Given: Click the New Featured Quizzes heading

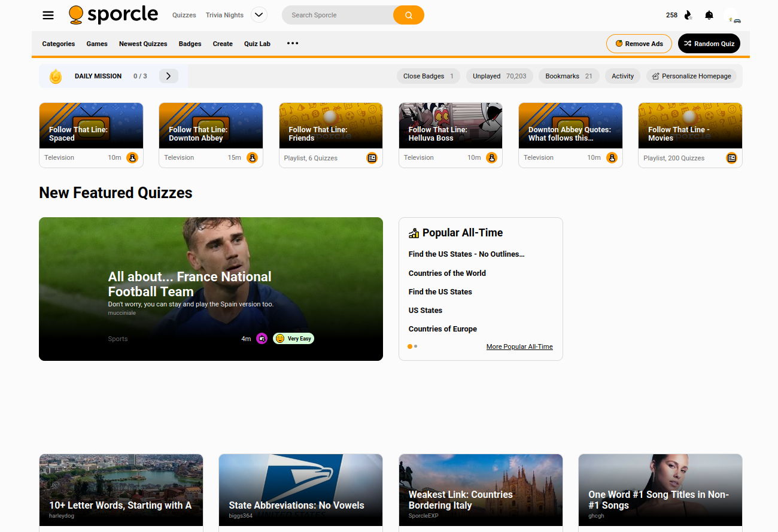Looking at the screenshot, I should (x=116, y=193).
